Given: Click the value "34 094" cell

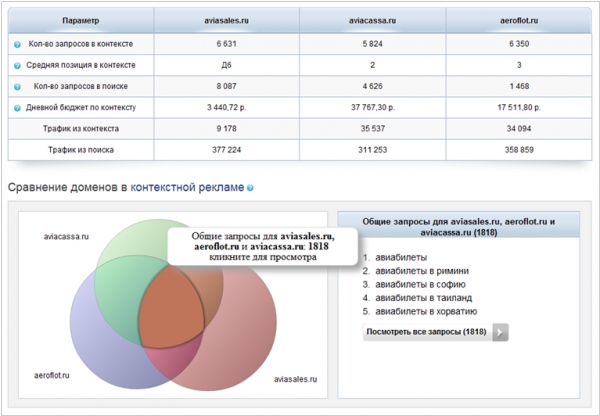Looking at the screenshot, I should tap(519, 129).
